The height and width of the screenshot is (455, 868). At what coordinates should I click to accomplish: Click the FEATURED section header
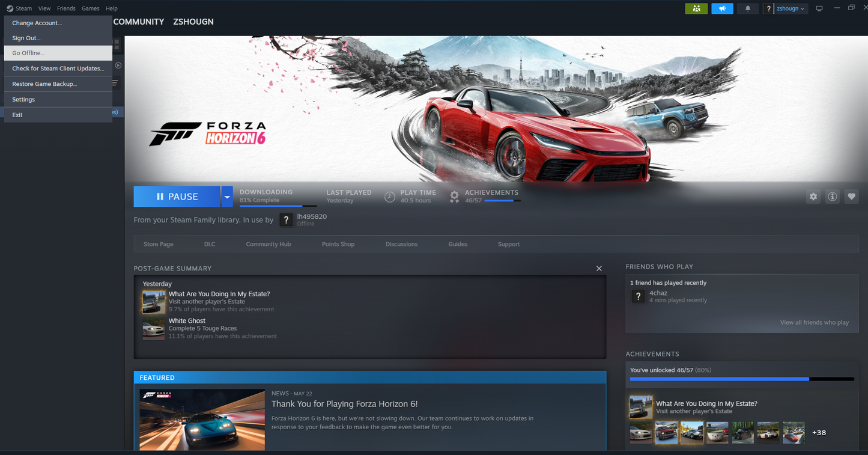[369, 377]
